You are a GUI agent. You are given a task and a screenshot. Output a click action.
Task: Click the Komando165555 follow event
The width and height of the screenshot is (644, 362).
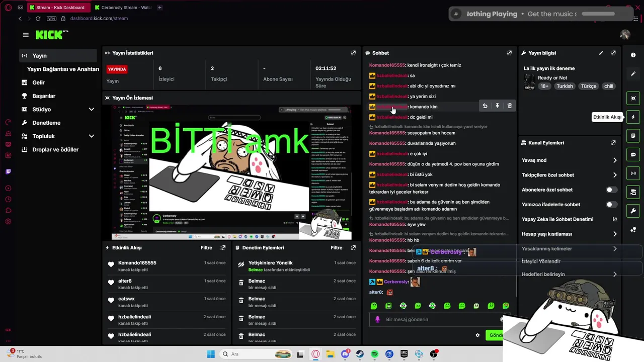(x=167, y=266)
